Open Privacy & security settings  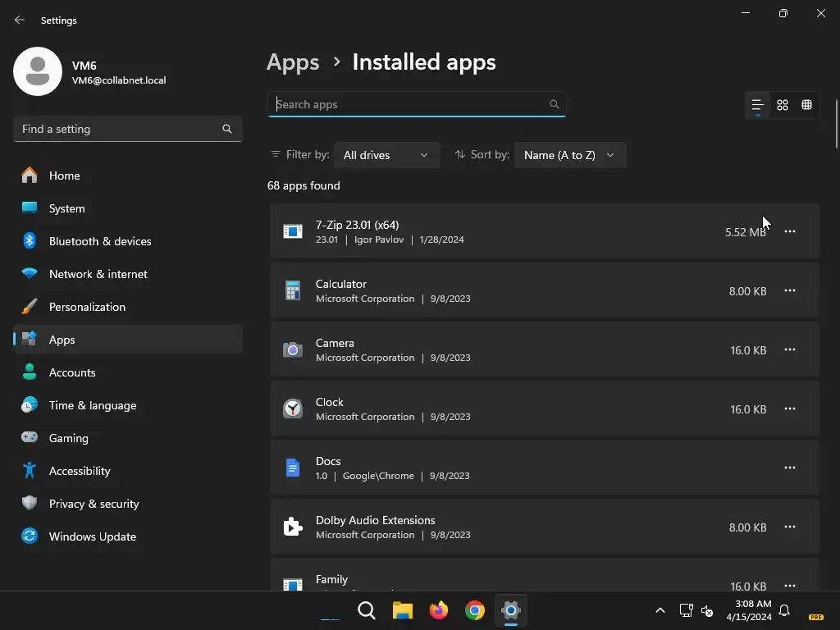[x=94, y=504]
